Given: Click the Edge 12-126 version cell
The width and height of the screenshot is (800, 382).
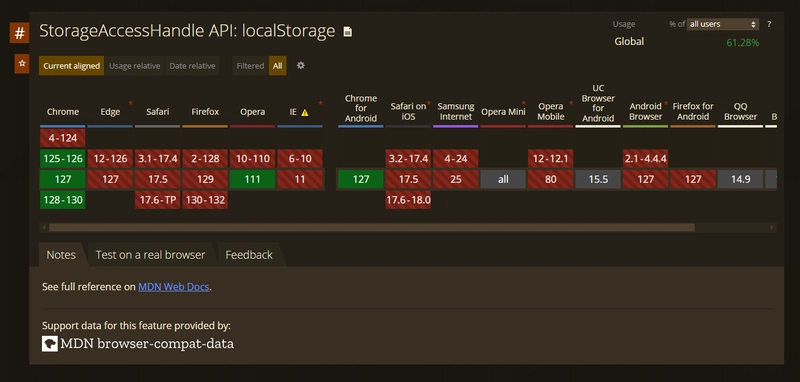Looking at the screenshot, I should (110, 159).
